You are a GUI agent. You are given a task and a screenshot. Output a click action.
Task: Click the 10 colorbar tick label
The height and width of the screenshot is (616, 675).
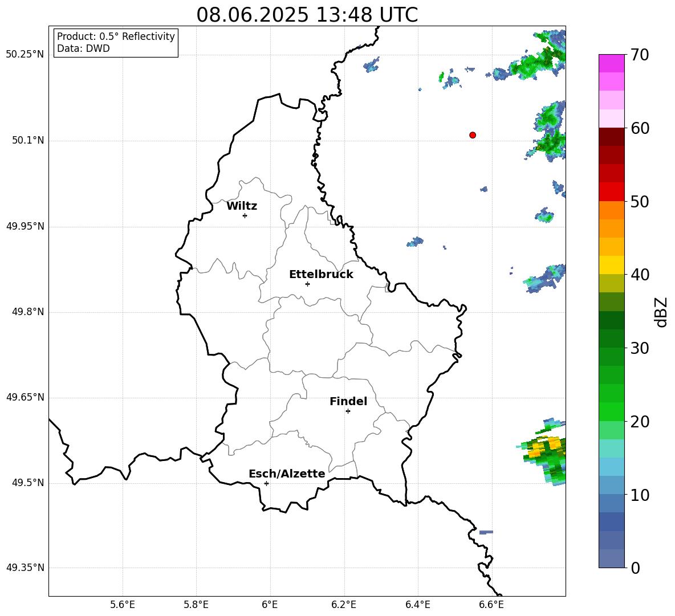[x=640, y=495]
